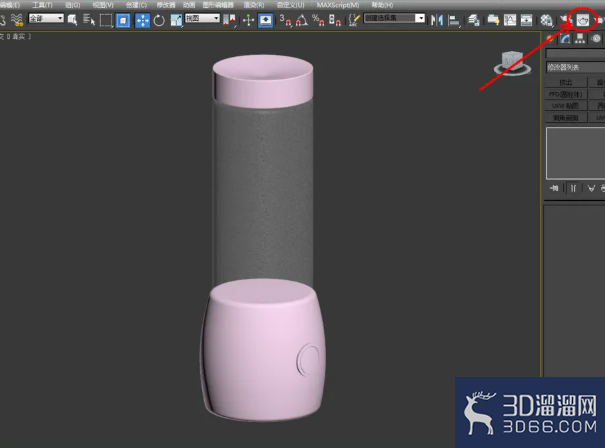
Task: Open the 创建(C) menu
Action: click(x=136, y=5)
